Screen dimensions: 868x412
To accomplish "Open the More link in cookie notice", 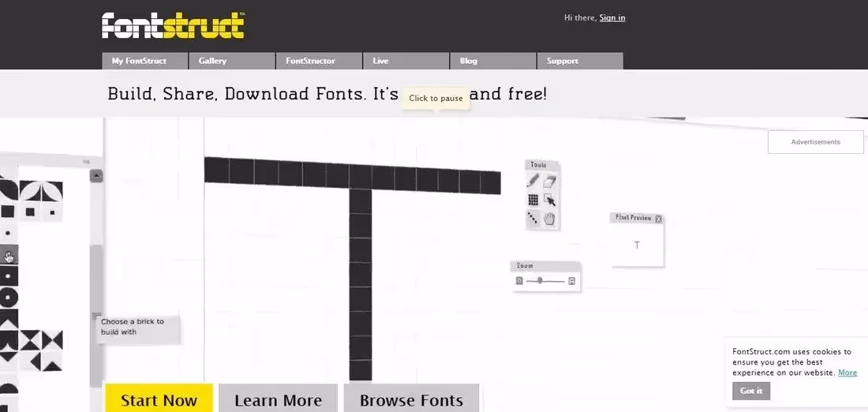I will click(x=847, y=373).
